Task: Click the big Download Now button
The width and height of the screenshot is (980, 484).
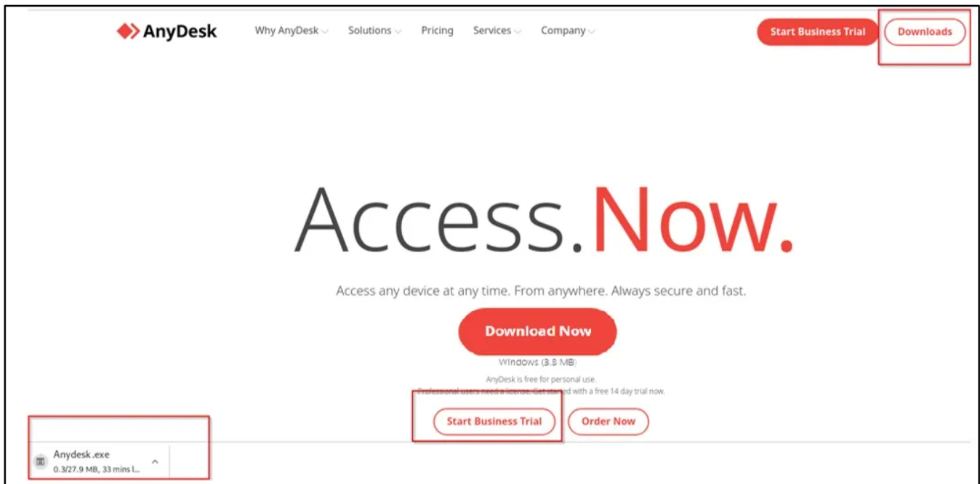Action: (x=538, y=331)
